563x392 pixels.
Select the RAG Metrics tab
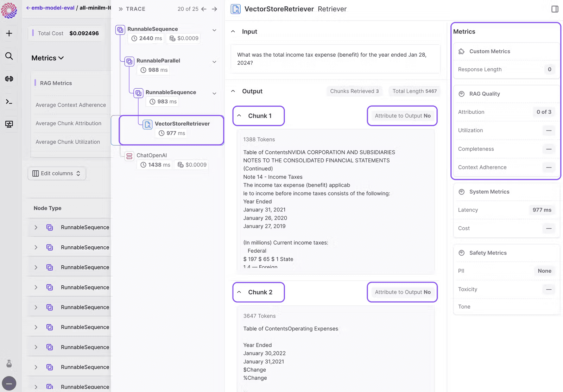pos(56,83)
